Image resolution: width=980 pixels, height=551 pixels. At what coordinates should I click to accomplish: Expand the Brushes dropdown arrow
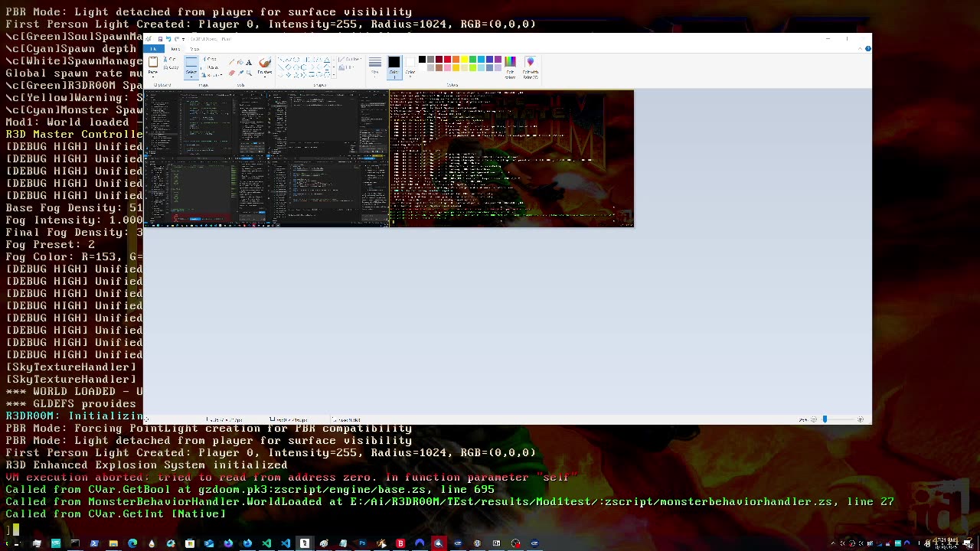[264, 77]
